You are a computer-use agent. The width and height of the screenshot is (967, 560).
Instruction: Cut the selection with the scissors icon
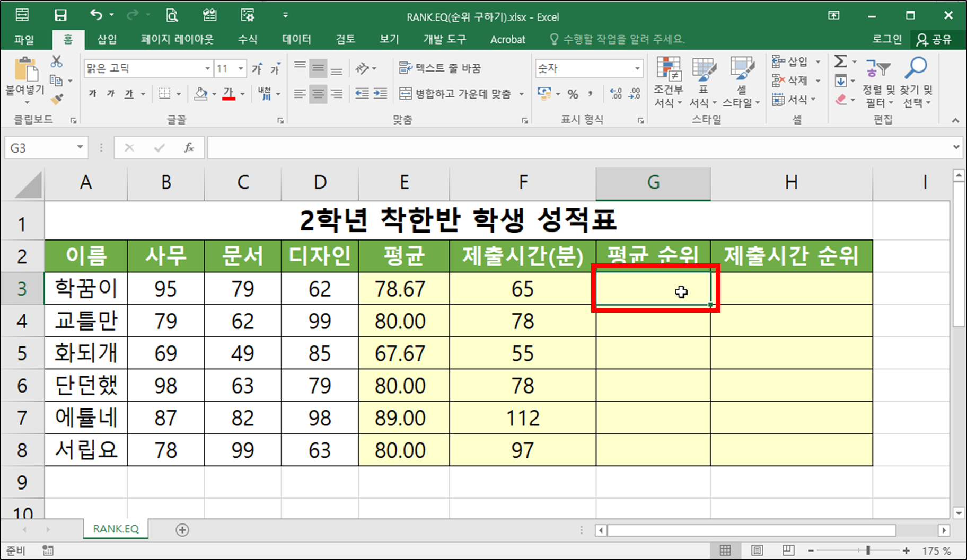point(56,61)
